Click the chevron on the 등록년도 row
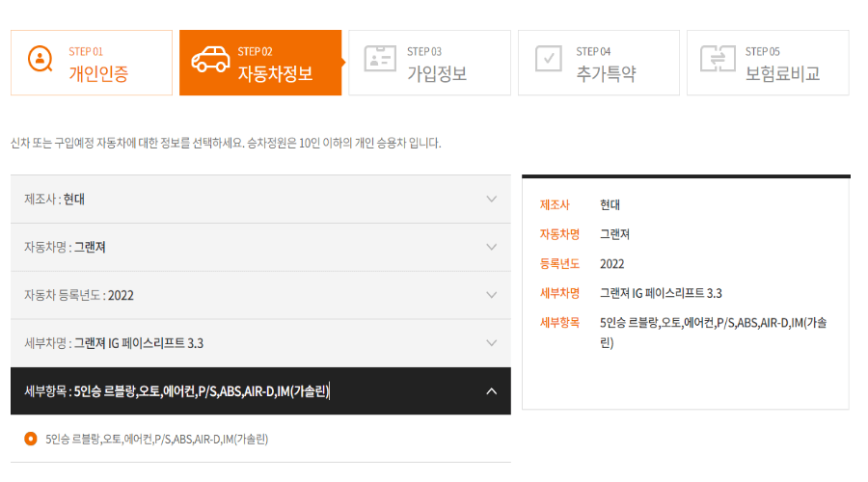This screenshot has height=482, width=868. 492,295
